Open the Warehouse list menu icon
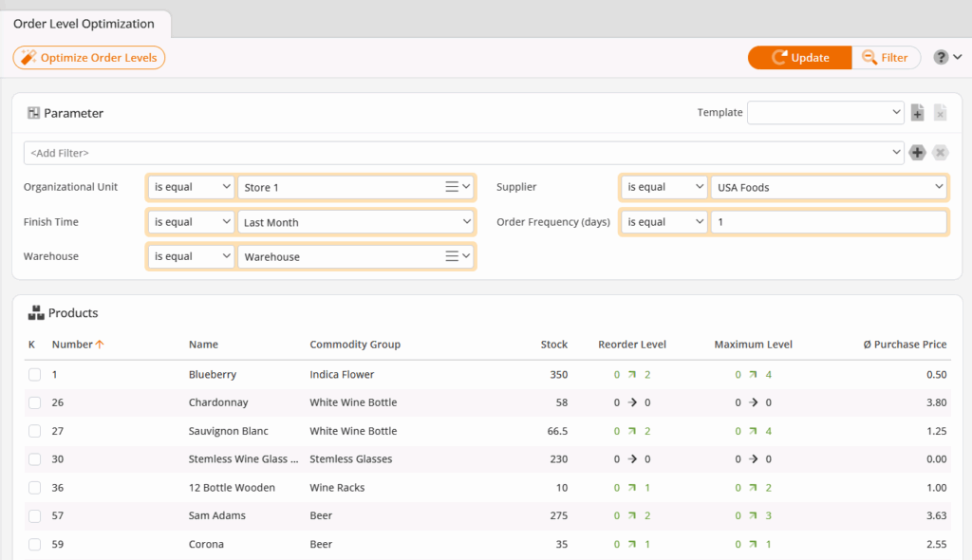Screen dimensions: 972x560 tap(452, 256)
